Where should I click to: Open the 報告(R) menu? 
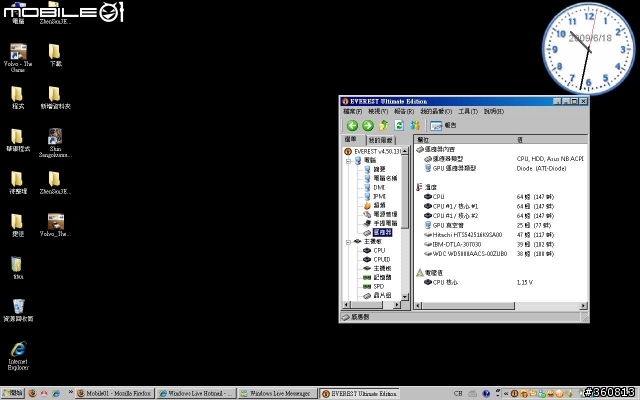[404, 111]
